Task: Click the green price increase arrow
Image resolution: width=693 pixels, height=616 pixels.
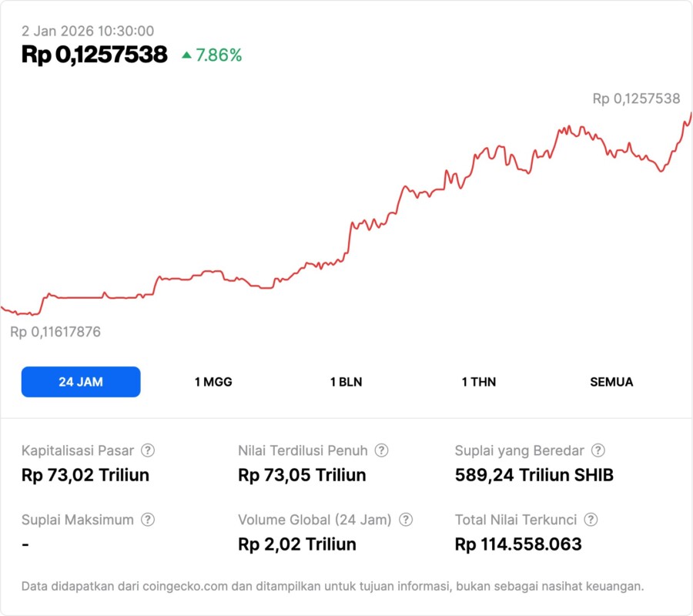Action: (x=186, y=55)
